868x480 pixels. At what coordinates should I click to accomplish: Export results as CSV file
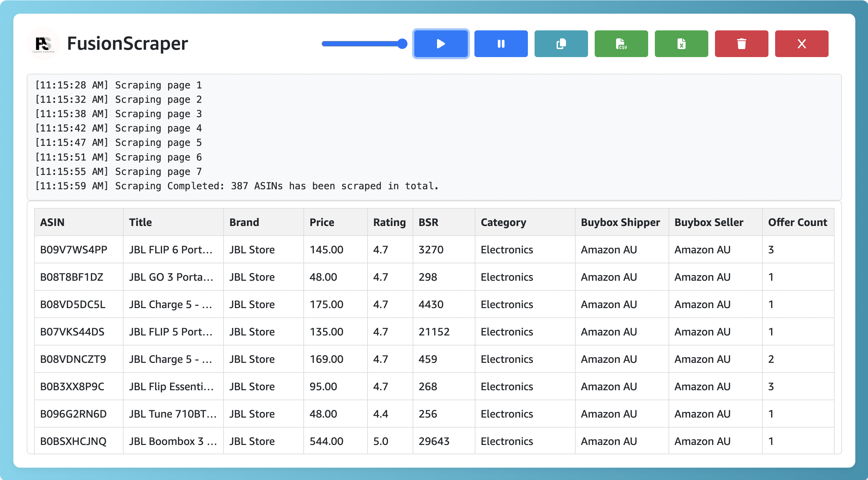pyautogui.click(x=621, y=44)
